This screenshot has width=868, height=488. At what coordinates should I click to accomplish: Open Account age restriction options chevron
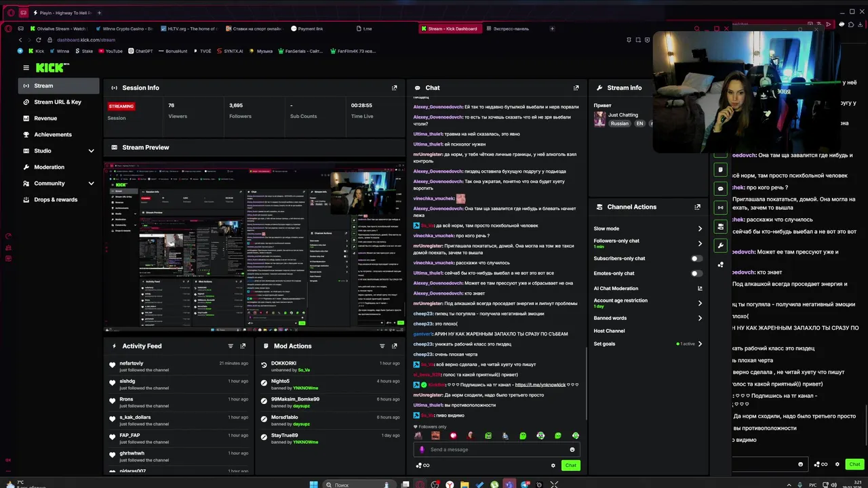(700, 303)
